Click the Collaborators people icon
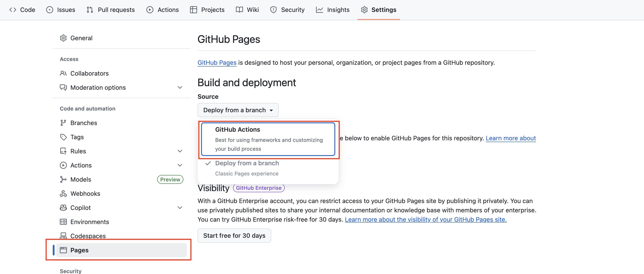Viewport: 644px width, 274px height. (63, 73)
